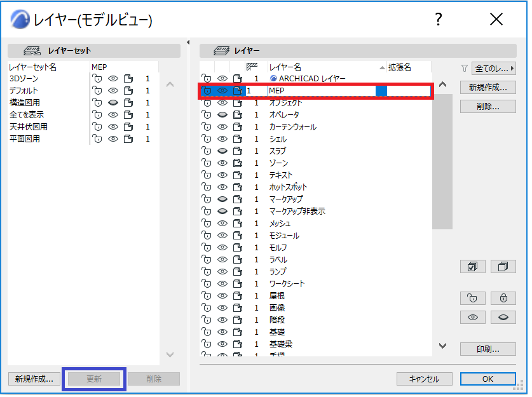Click the lock icon of テキスト layer
The width and height of the screenshot is (532, 397).
point(208,176)
